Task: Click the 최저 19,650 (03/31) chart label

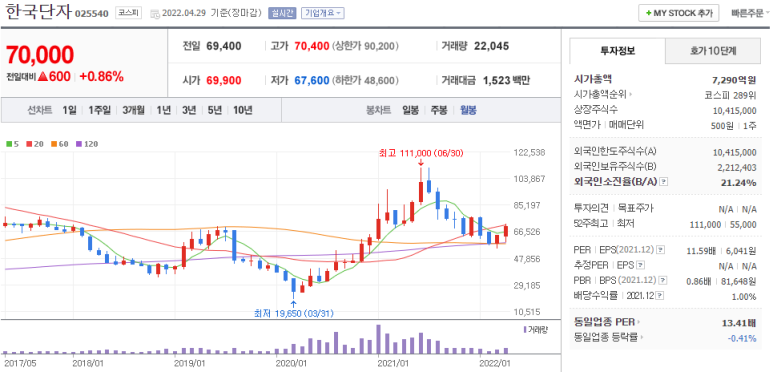Action: (x=294, y=313)
